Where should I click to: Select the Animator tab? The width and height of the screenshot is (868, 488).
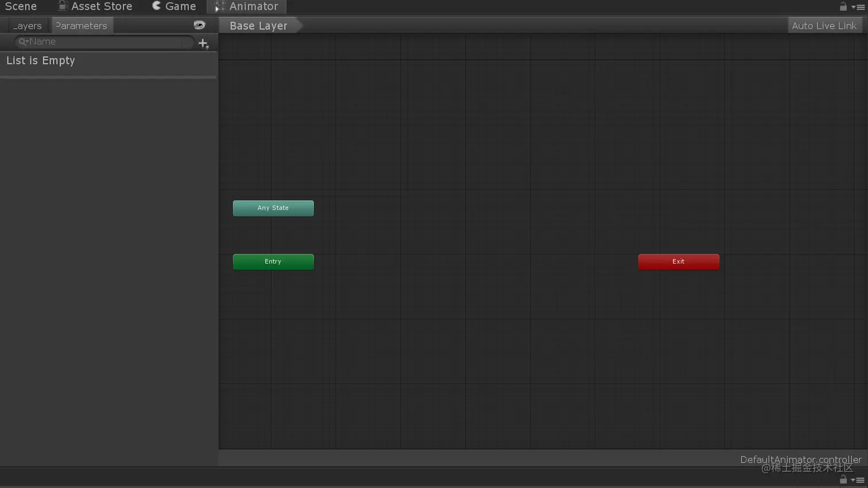246,6
